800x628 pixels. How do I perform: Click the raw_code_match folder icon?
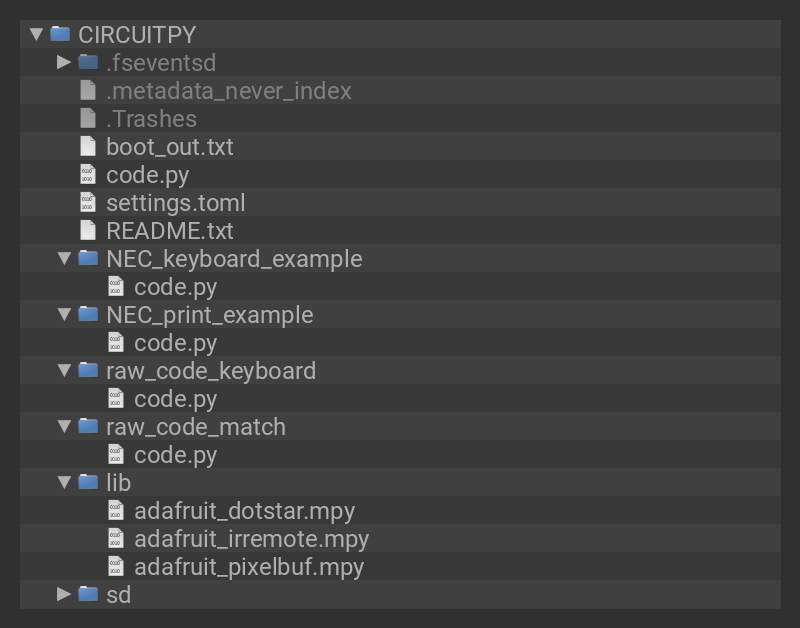tap(88, 426)
